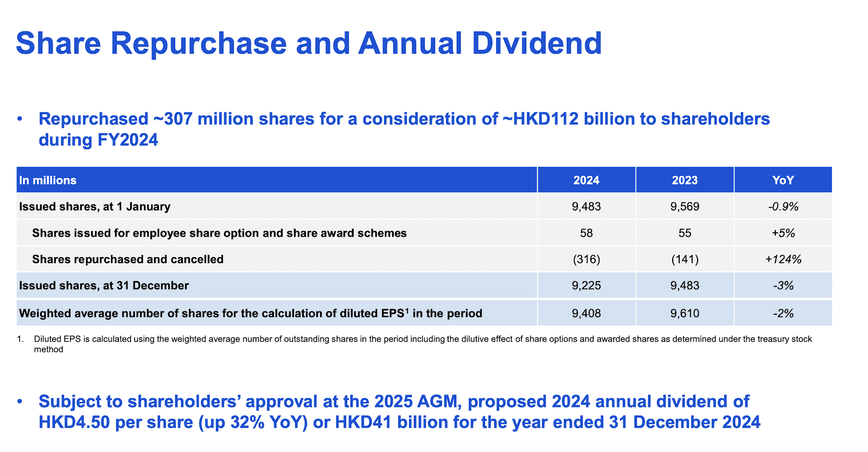Select the weighted average diluted EPS row label
Image resolution: width=868 pixels, height=452 pixels.
[x=251, y=313]
